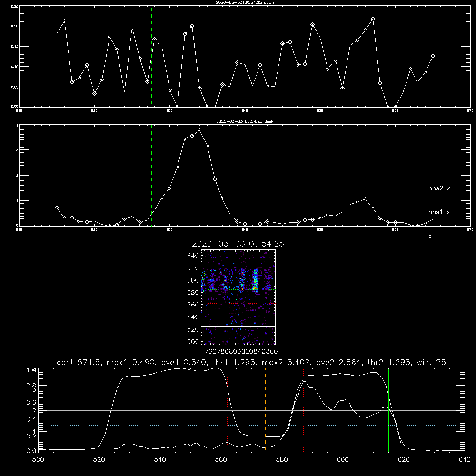Select the 'thr1 1.293' value
Viewport: 476px width, 476px height.
[233, 362]
